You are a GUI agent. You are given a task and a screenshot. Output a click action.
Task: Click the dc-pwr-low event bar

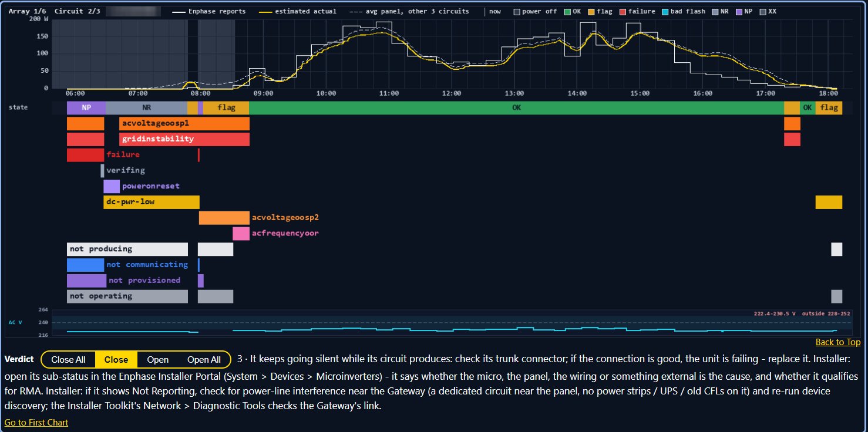(x=152, y=202)
